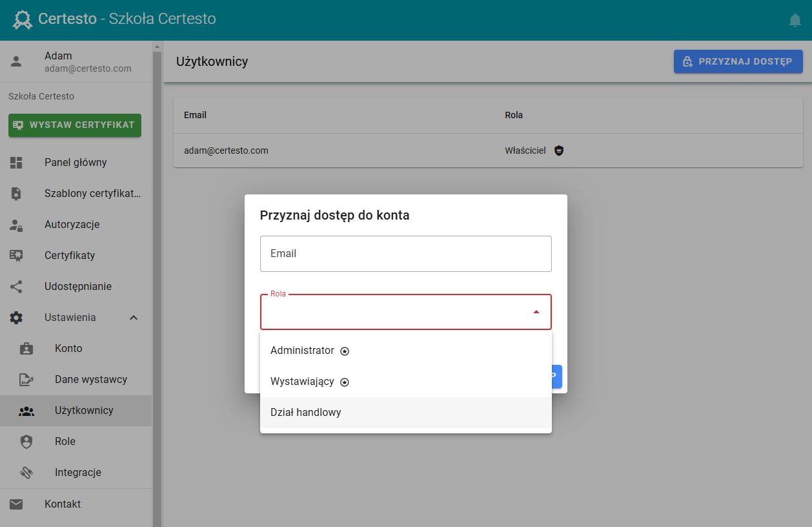The image size is (812, 527).
Task: Open the Dane wystawcy settings item
Action: [x=76, y=380]
